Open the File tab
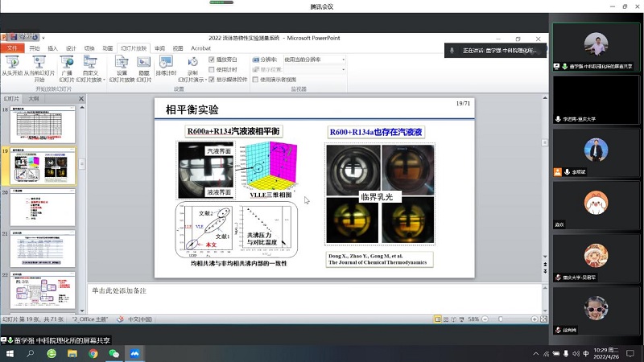The width and height of the screenshot is (644, 362). click(12, 48)
